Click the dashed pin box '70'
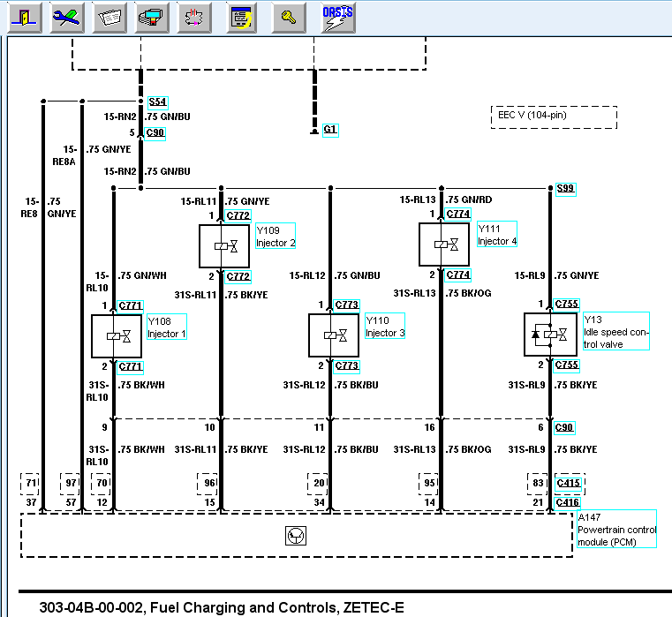The image size is (672, 617). (101, 484)
